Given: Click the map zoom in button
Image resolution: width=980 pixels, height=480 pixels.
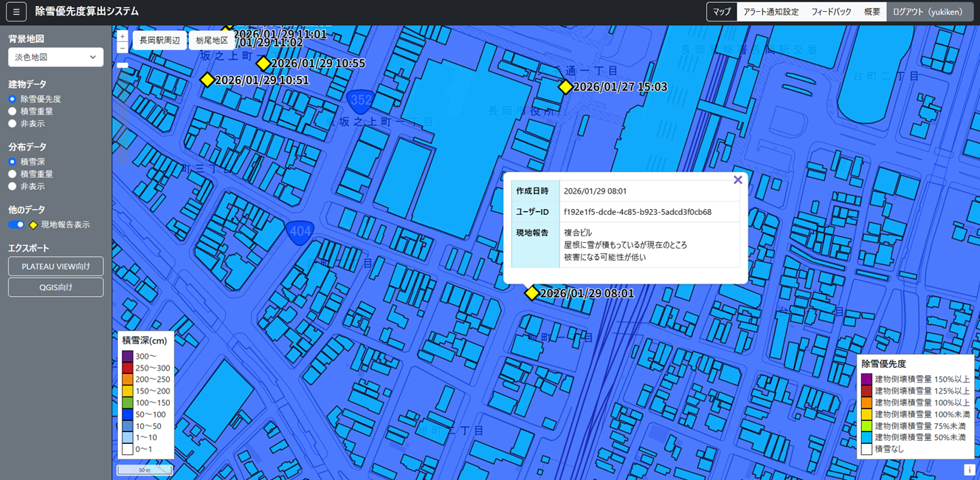Looking at the screenshot, I should (122, 36).
